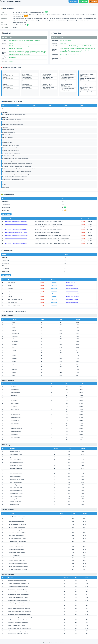Click the Hide All 10 Images button
The width and height of the screenshot is (98, 644).
tap(7, 214)
